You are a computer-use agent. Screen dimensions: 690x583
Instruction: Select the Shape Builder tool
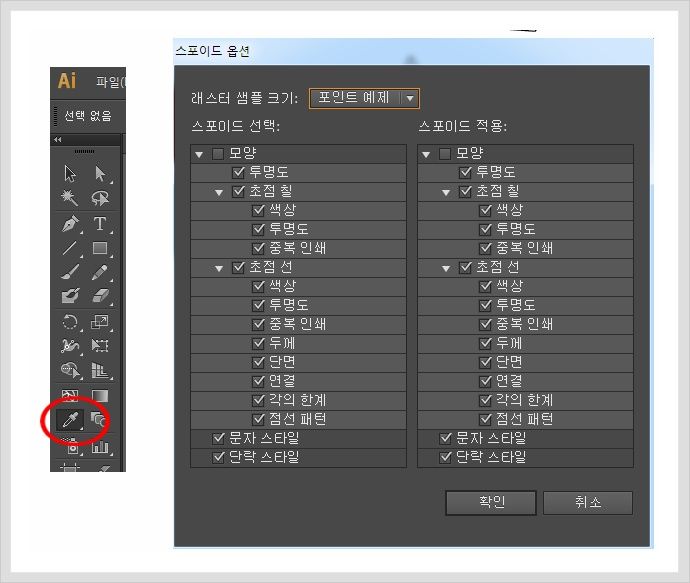[70, 370]
